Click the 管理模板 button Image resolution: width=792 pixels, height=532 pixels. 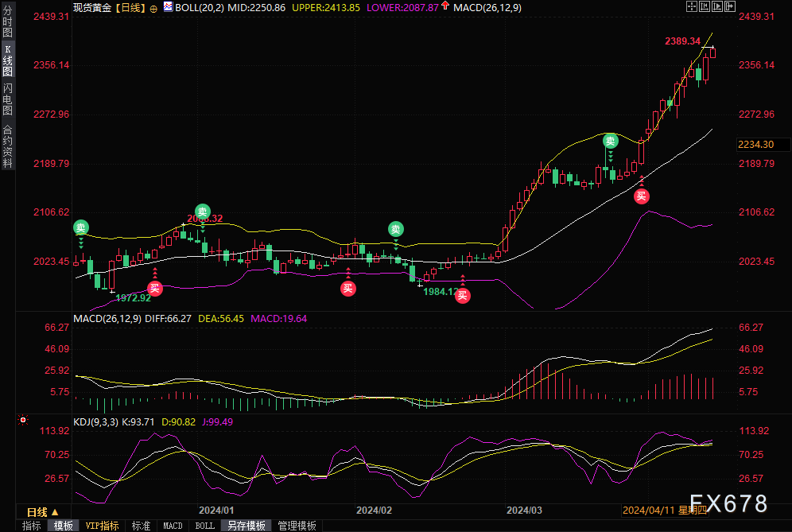tap(297, 526)
